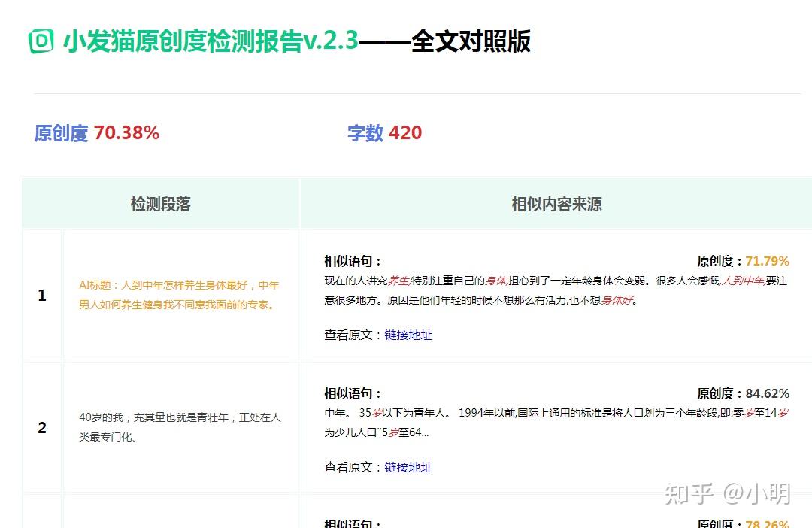The width and height of the screenshot is (812, 528).
Task: Click the 相似语句 label in row 1
Action: [353, 261]
